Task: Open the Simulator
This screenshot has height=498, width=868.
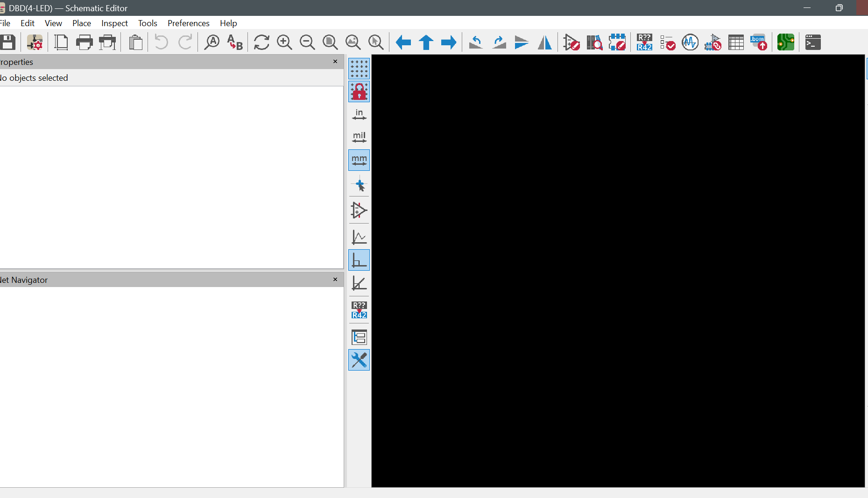Action: click(x=690, y=42)
